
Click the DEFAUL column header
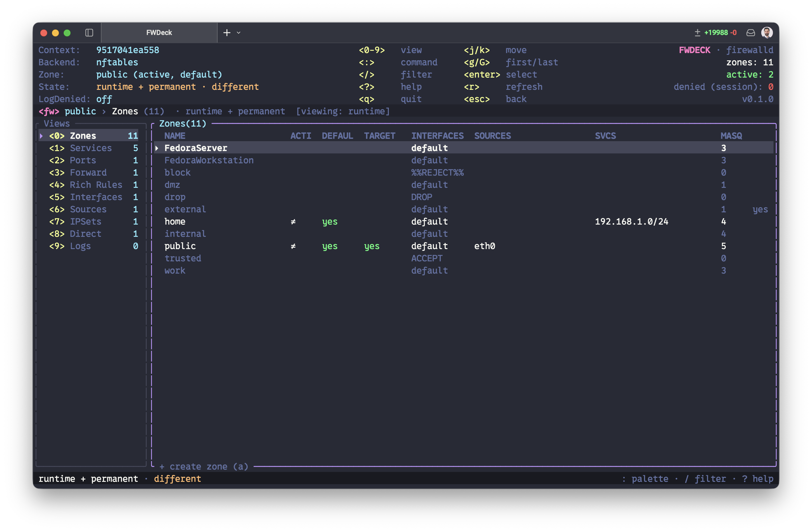tap(337, 136)
